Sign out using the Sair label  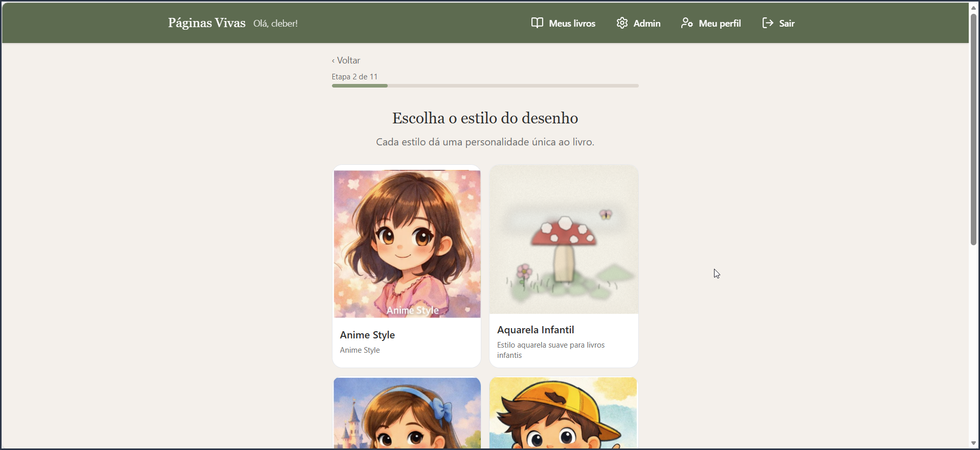coord(787,24)
